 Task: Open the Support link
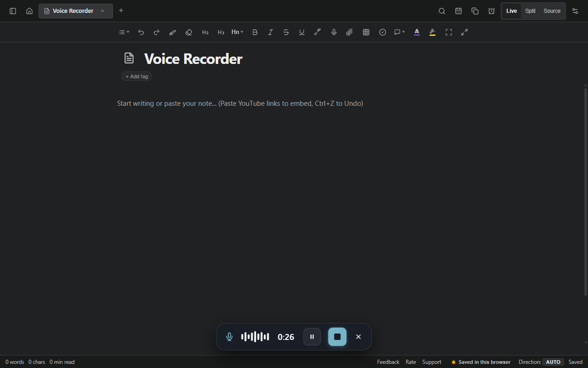(432, 362)
